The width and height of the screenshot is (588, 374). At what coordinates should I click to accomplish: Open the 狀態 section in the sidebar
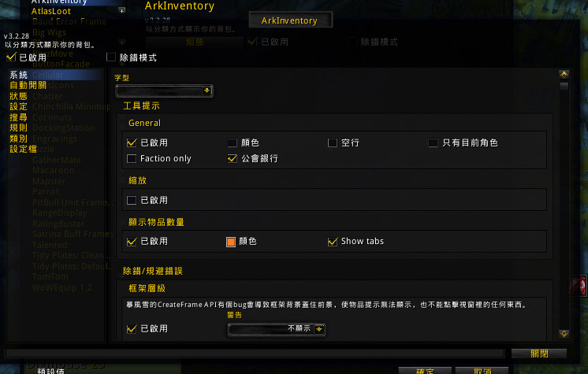(x=19, y=96)
